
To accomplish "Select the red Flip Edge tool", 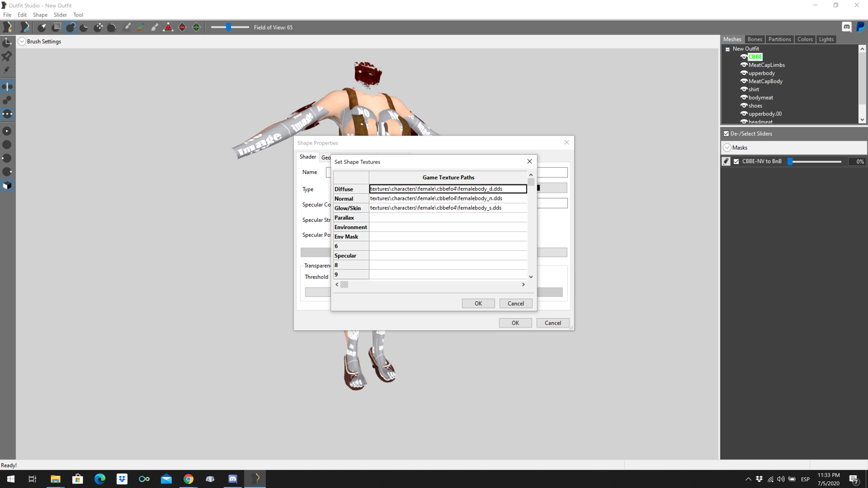I will tap(182, 28).
